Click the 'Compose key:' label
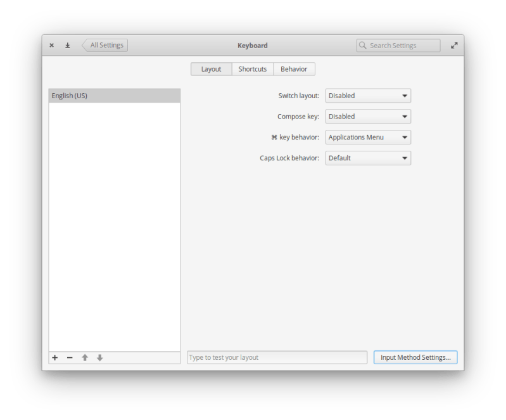Viewport: 506px width, 420px height. (x=298, y=117)
